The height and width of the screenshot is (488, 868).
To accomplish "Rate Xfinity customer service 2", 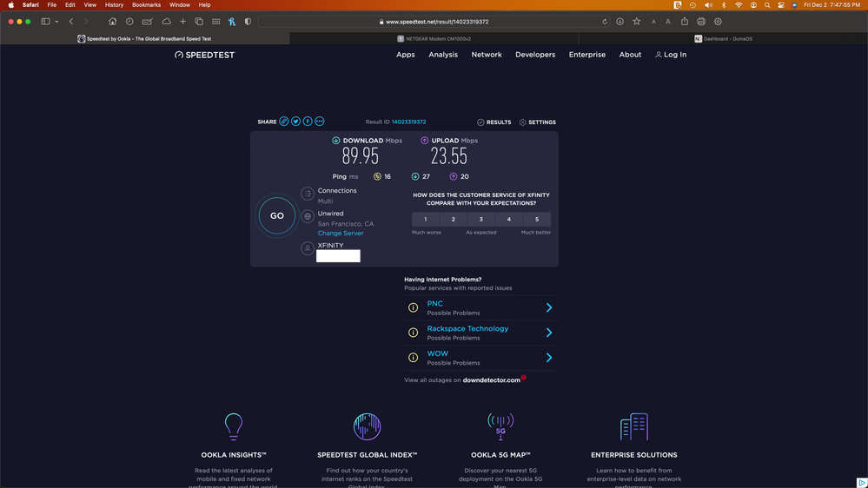I will pyautogui.click(x=454, y=219).
